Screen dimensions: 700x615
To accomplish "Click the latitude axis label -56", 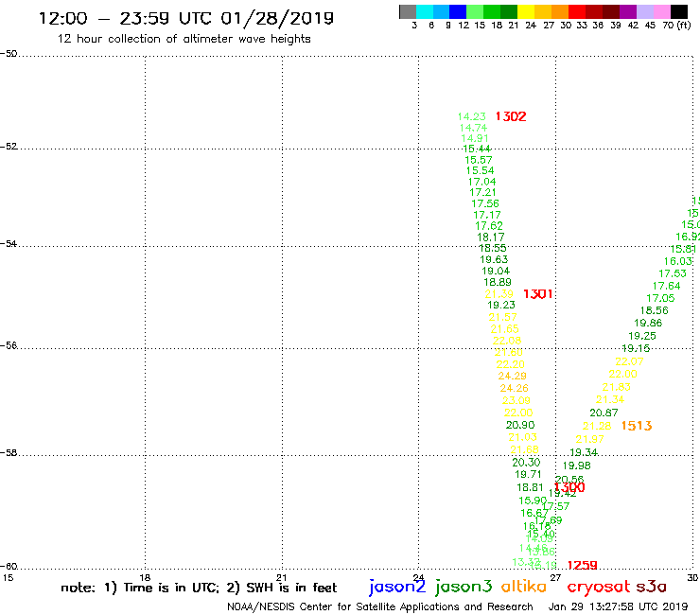I will tap(9, 345).
